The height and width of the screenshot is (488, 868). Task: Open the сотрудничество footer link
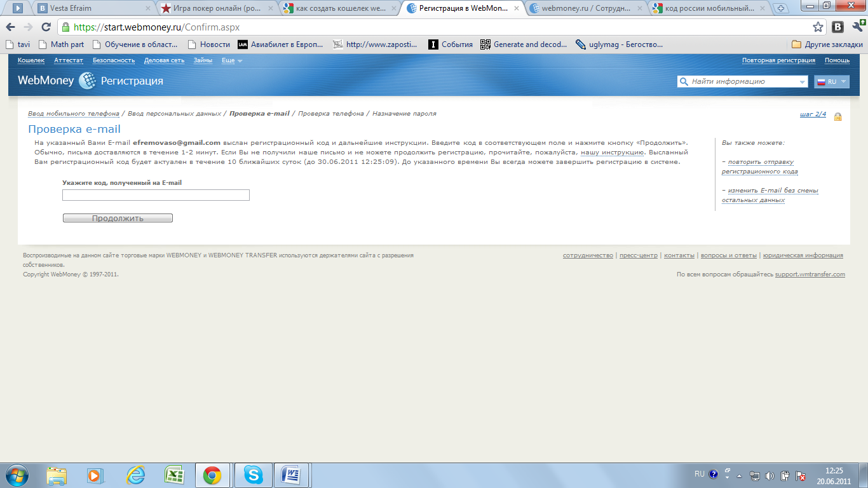(588, 255)
